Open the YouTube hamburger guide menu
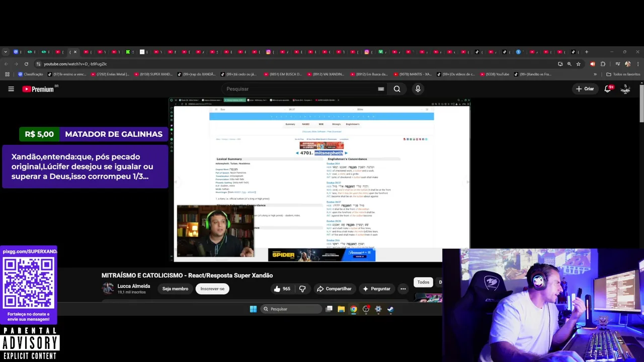The height and width of the screenshot is (362, 644). [x=11, y=89]
